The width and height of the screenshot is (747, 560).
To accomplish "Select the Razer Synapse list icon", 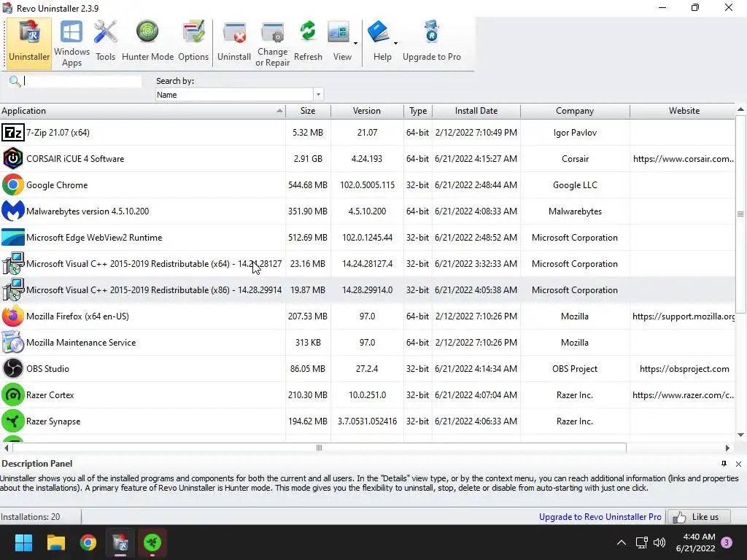I will 13,421.
